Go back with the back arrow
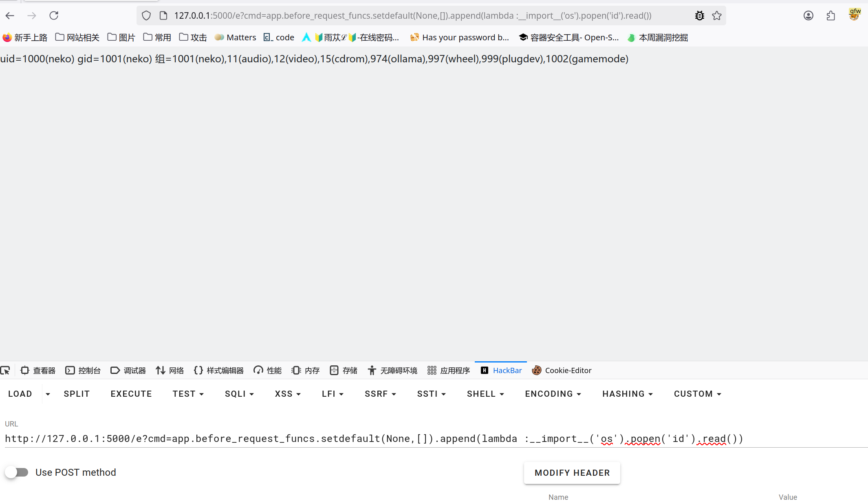This screenshot has width=868, height=501. tap(10, 15)
